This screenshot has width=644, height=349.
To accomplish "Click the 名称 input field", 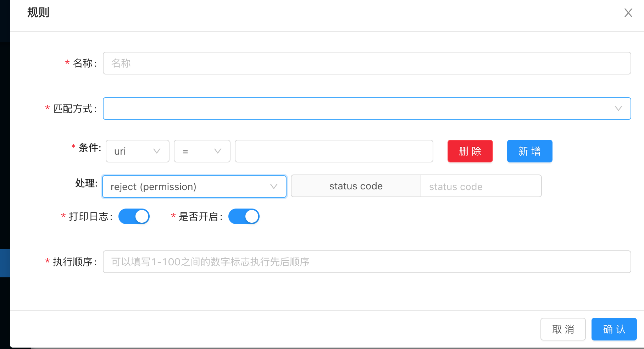I will (367, 63).
